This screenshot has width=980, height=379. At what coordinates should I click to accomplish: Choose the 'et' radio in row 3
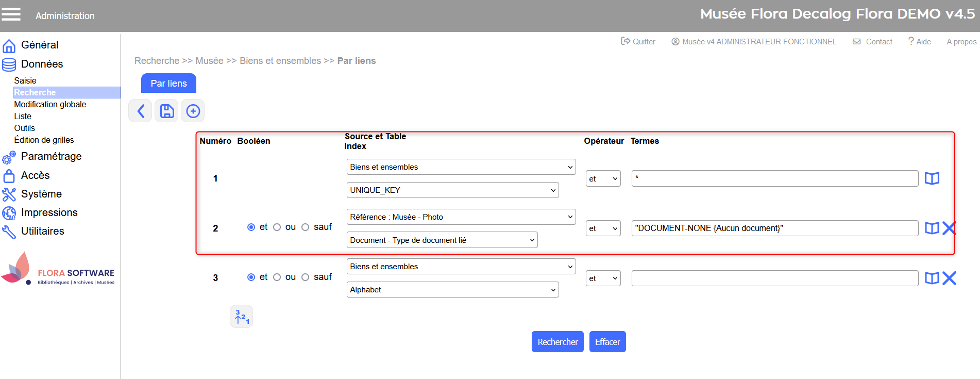251,277
